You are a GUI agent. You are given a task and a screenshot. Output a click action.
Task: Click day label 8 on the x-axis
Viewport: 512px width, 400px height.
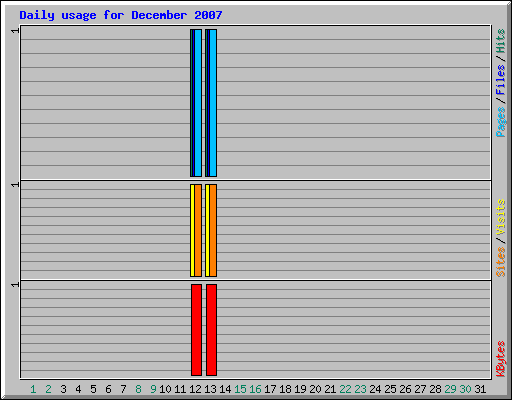coord(138,389)
